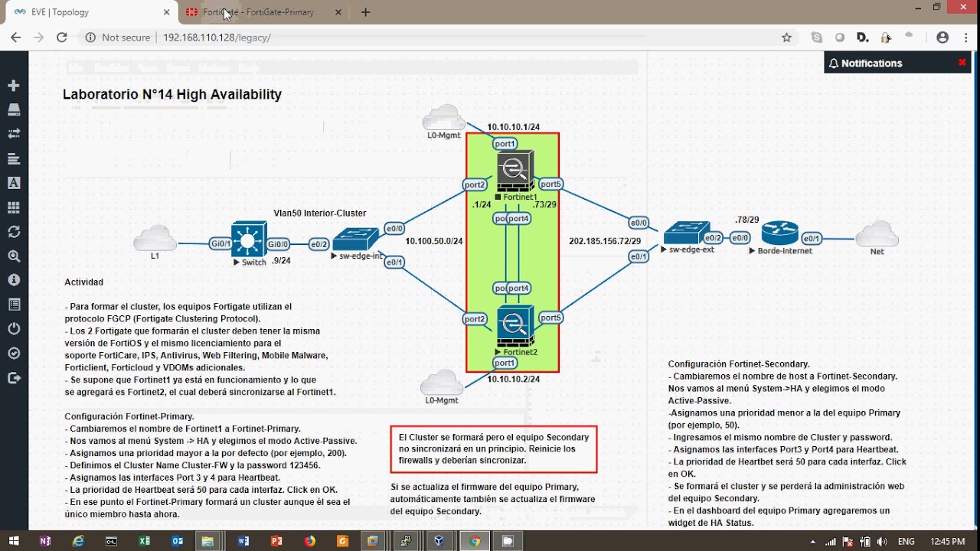Select the sw-edge-int switch node
The width and height of the screenshot is (980, 551).
[356, 239]
